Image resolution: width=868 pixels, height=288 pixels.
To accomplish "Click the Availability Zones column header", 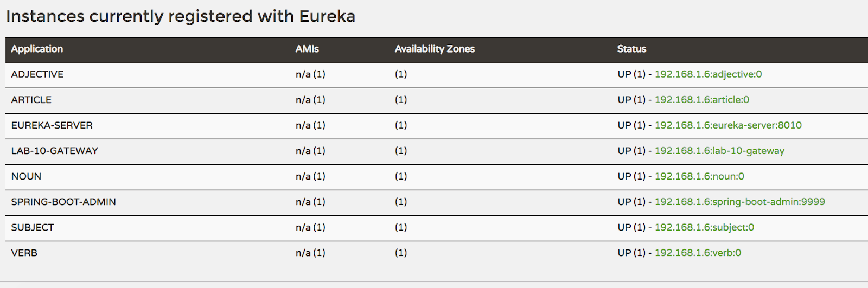I will pyautogui.click(x=435, y=49).
